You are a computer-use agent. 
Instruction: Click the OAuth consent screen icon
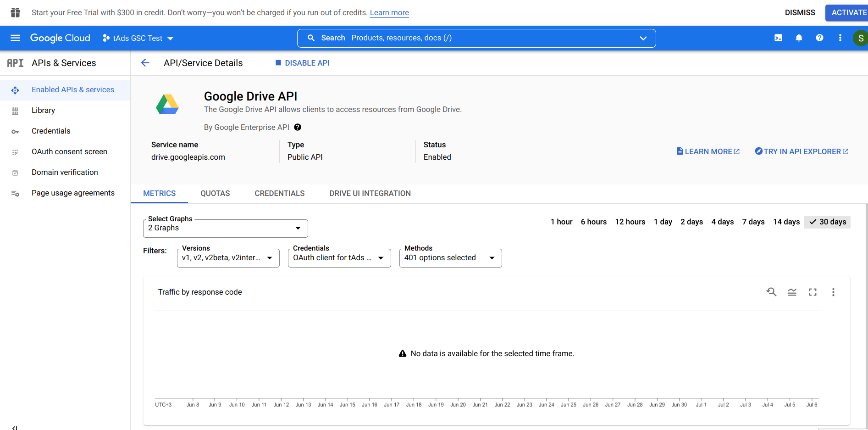pos(15,152)
